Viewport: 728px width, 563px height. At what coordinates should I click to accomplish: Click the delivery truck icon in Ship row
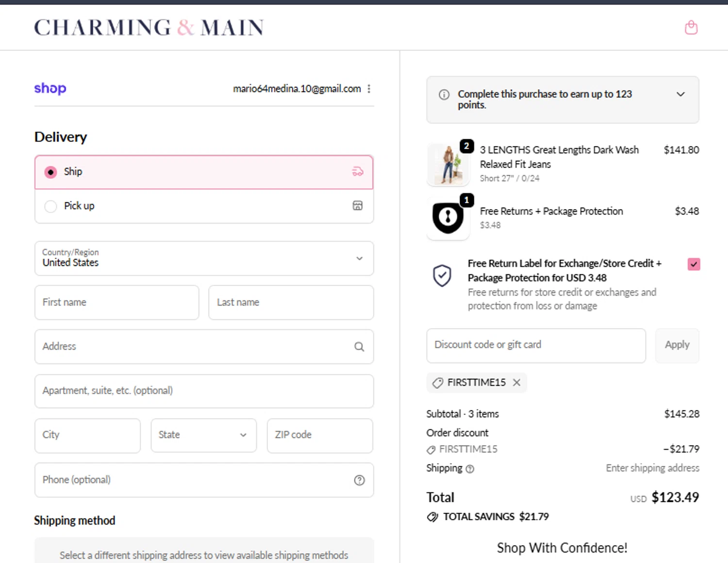358,171
